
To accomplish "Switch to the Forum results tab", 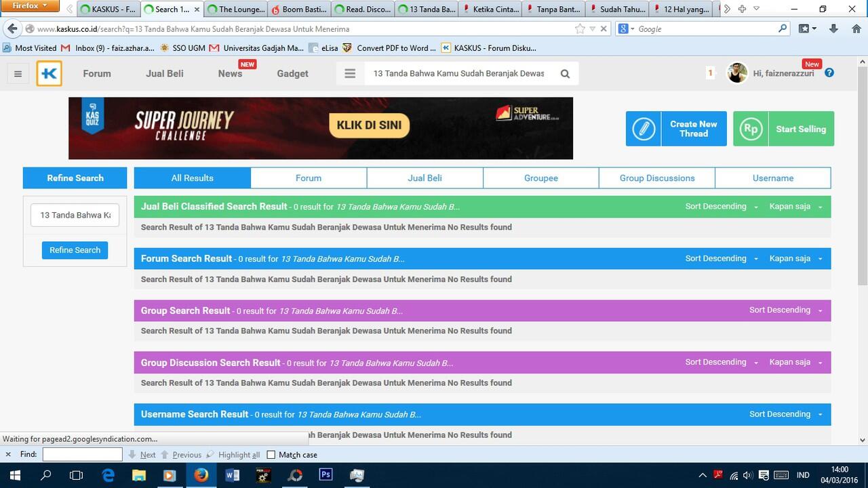I will [x=309, y=178].
